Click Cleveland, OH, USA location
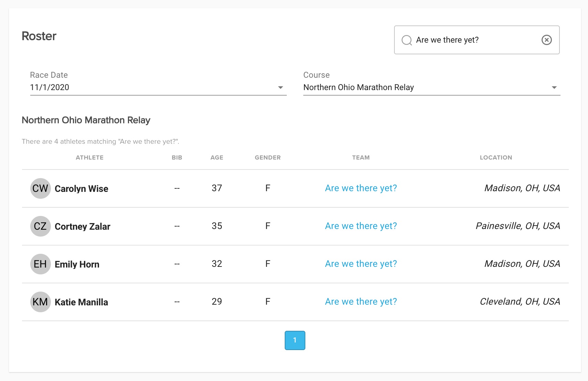Viewport: 588px width, 381px height. pos(520,302)
